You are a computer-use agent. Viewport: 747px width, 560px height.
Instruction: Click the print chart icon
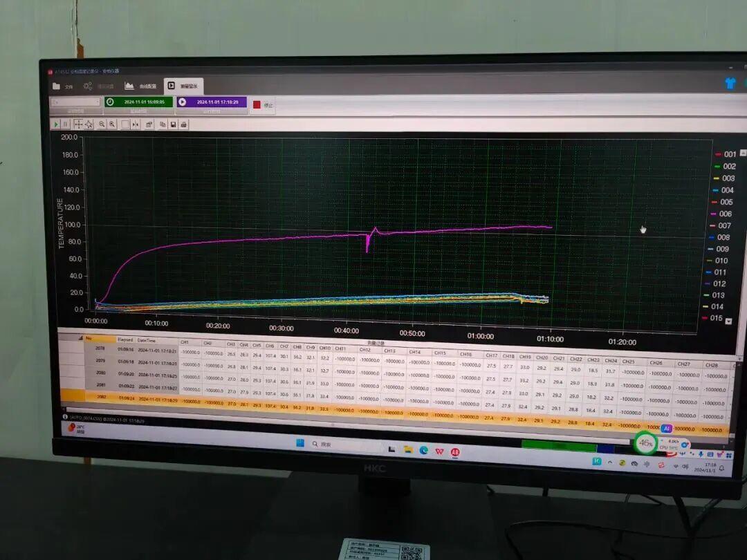(x=184, y=124)
